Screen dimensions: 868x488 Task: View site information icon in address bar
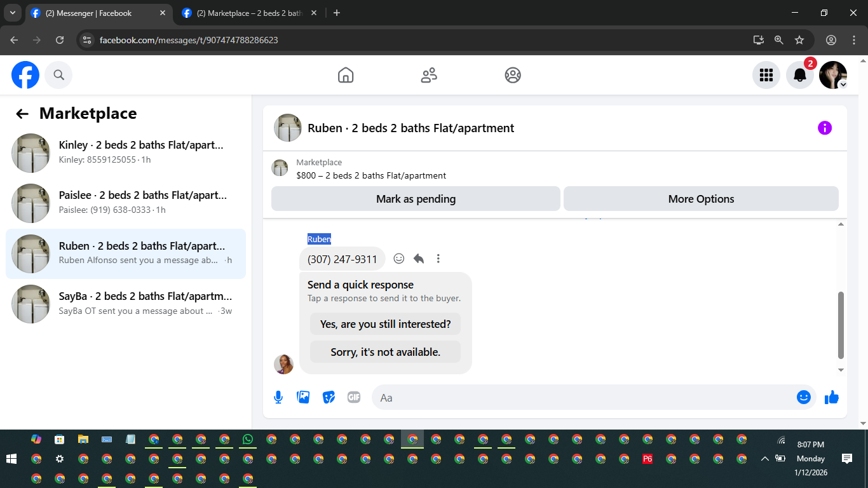[88, 40]
